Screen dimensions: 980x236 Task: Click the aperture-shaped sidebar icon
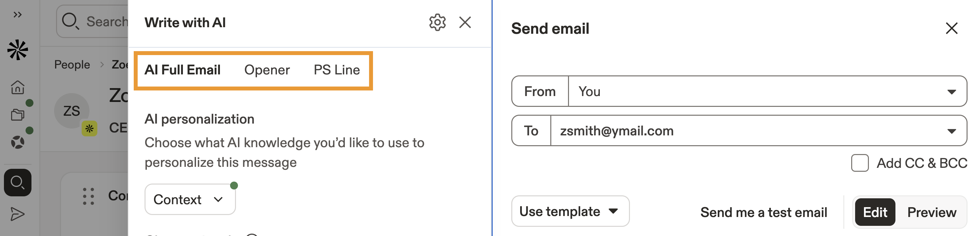[x=17, y=142]
